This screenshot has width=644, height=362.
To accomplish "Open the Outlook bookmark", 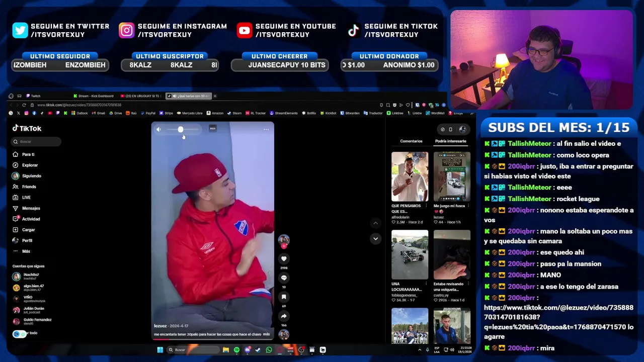I will [x=79, y=113].
